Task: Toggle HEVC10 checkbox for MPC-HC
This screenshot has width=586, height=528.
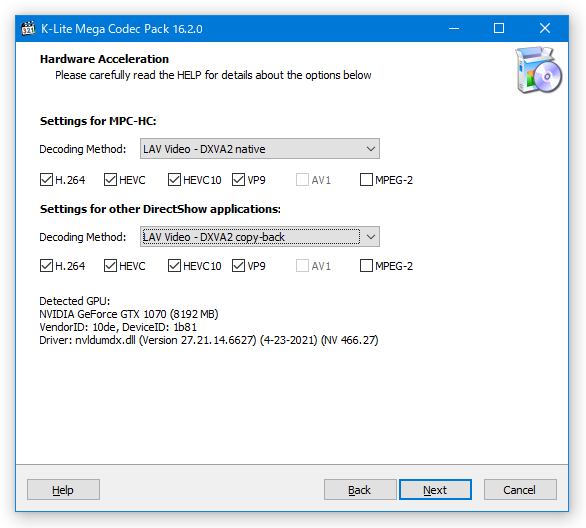Action: 174,180
